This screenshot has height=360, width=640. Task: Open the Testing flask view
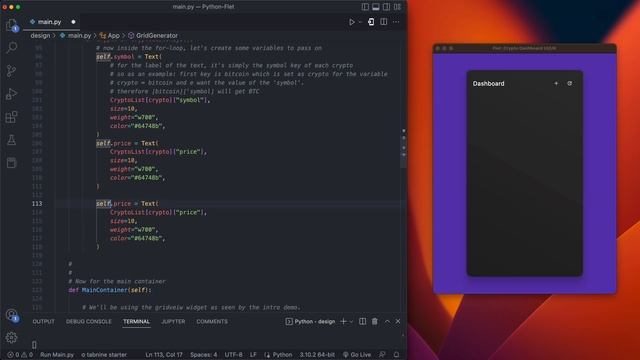[11, 140]
